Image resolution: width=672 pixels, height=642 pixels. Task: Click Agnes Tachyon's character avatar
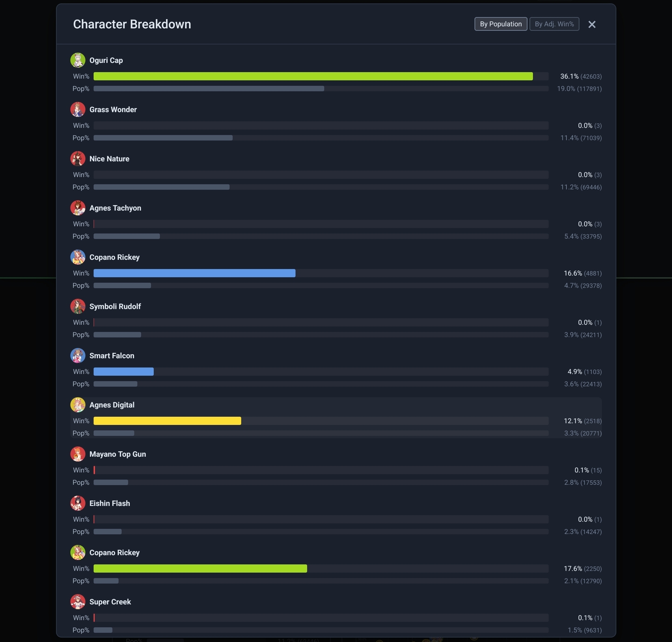click(78, 208)
